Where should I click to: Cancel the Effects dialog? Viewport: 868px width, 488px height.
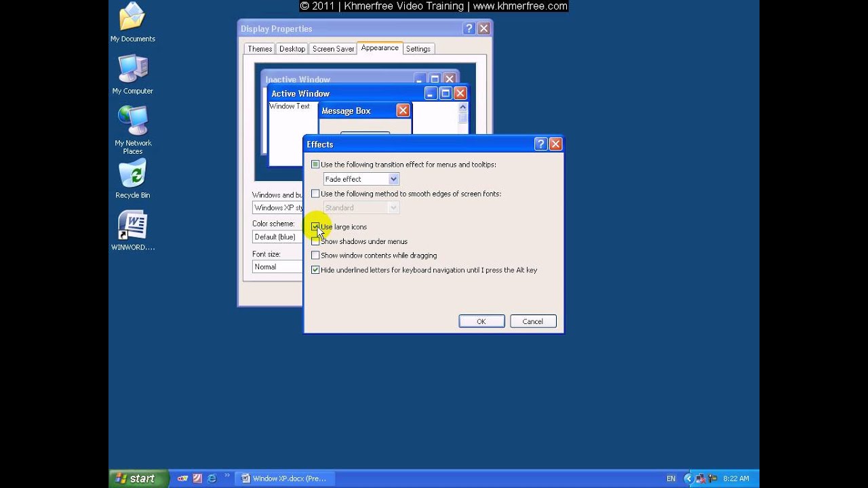(533, 321)
